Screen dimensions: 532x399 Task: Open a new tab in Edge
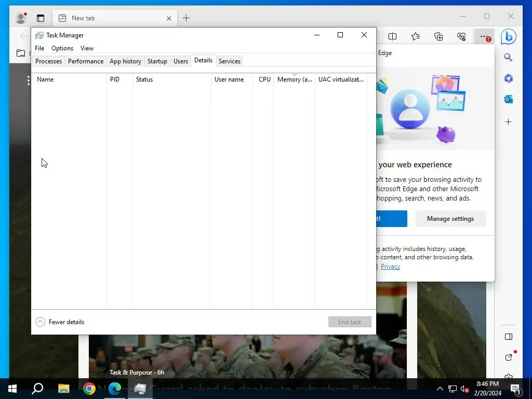click(187, 18)
